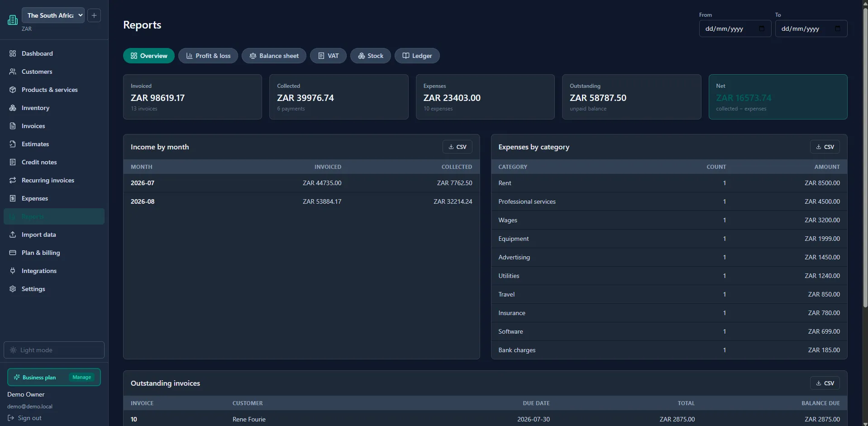The height and width of the screenshot is (426, 868).
Task: Click the Equipment amount ZAR 1999.00
Action: point(822,239)
